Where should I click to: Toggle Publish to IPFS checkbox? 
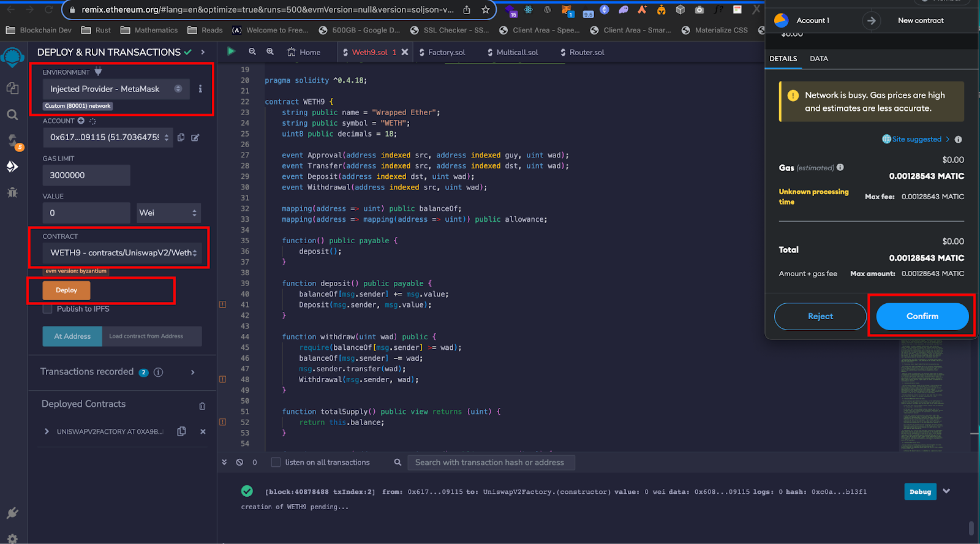48,309
